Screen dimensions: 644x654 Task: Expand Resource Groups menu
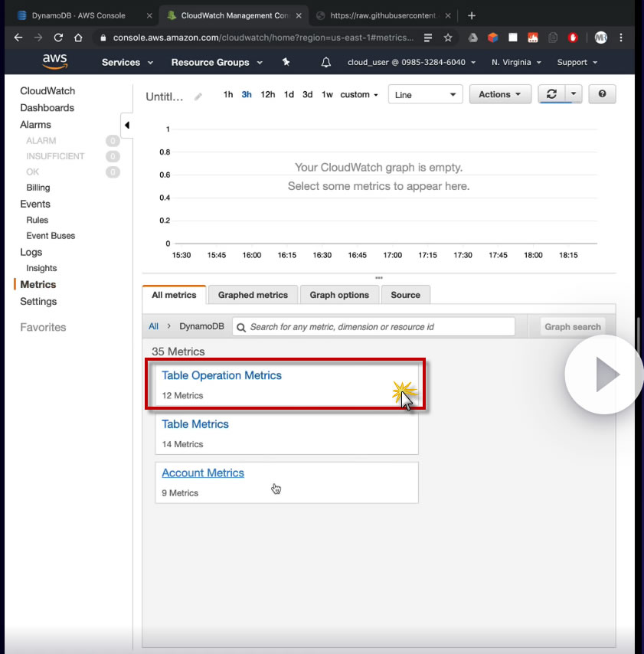(x=217, y=63)
